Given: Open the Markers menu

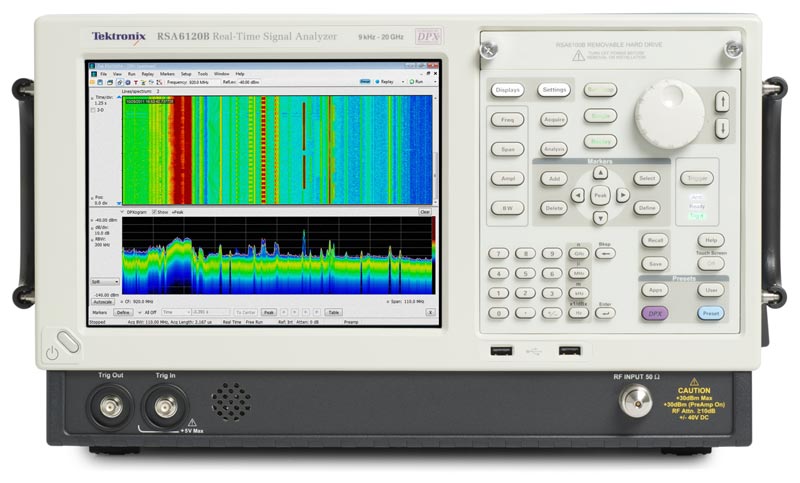Looking at the screenshot, I should pos(167,74).
